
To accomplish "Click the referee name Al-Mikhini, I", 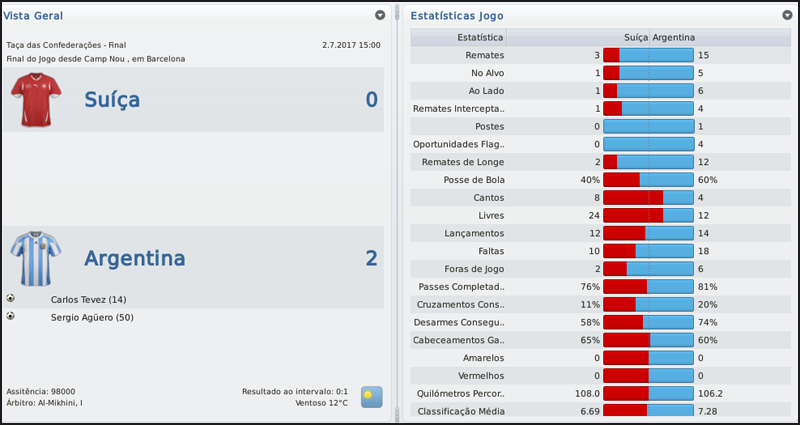I will [x=58, y=404].
